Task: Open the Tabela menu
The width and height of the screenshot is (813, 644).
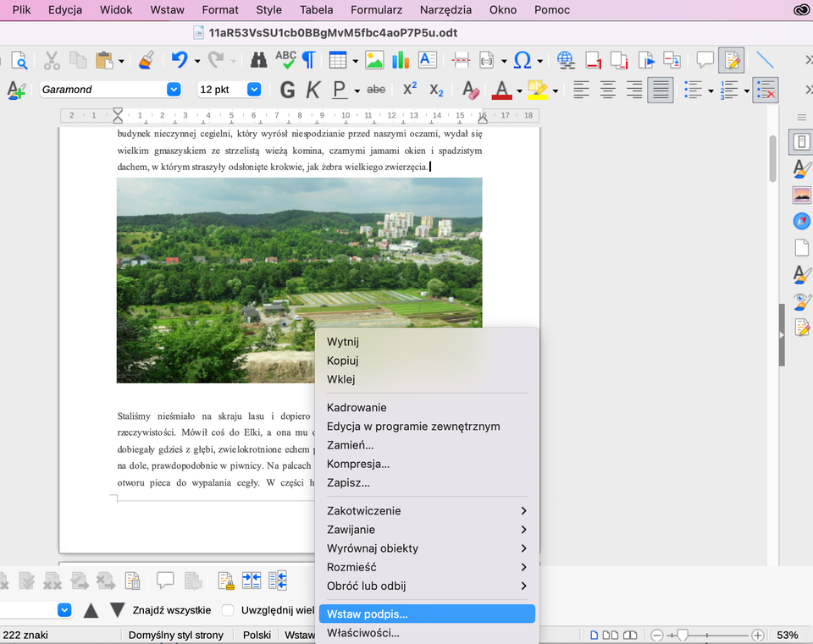Action: coord(316,10)
